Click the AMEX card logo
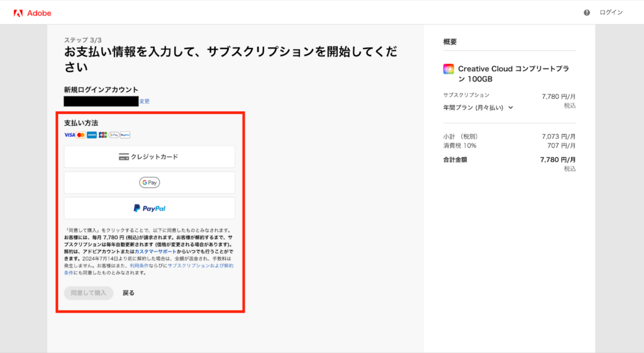This screenshot has height=353, width=644. click(x=92, y=135)
